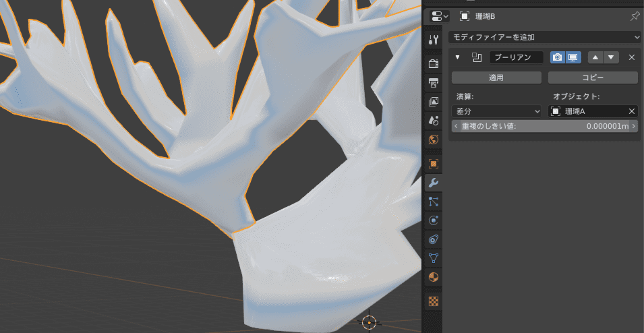Open the Texture checkerboard tab
The height and width of the screenshot is (333, 644).
(434, 301)
